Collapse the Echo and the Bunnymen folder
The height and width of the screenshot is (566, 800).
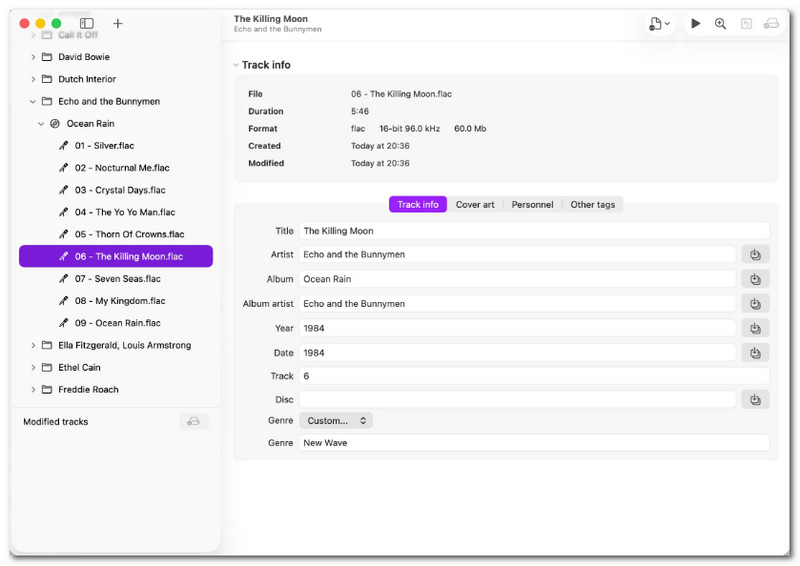[33, 102]
